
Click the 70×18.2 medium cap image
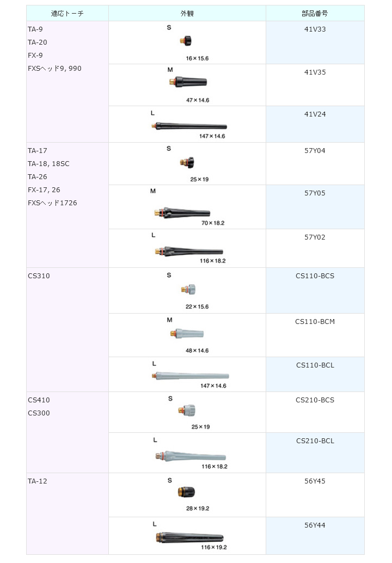pyautogui.click(x=182, y=212)
